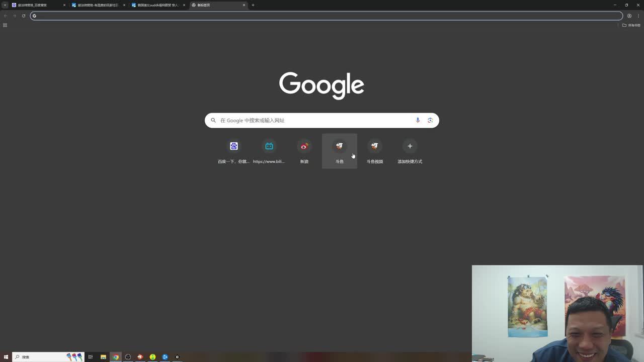Reload the current page
The width and height of the screenshot is (644, 362).
[x=23, y=16]
